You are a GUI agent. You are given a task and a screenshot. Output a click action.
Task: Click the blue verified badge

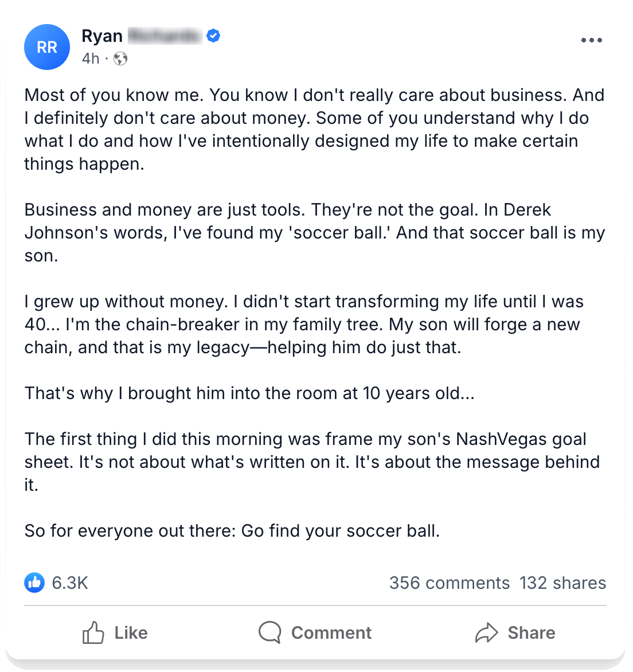(x=214, y=36)
